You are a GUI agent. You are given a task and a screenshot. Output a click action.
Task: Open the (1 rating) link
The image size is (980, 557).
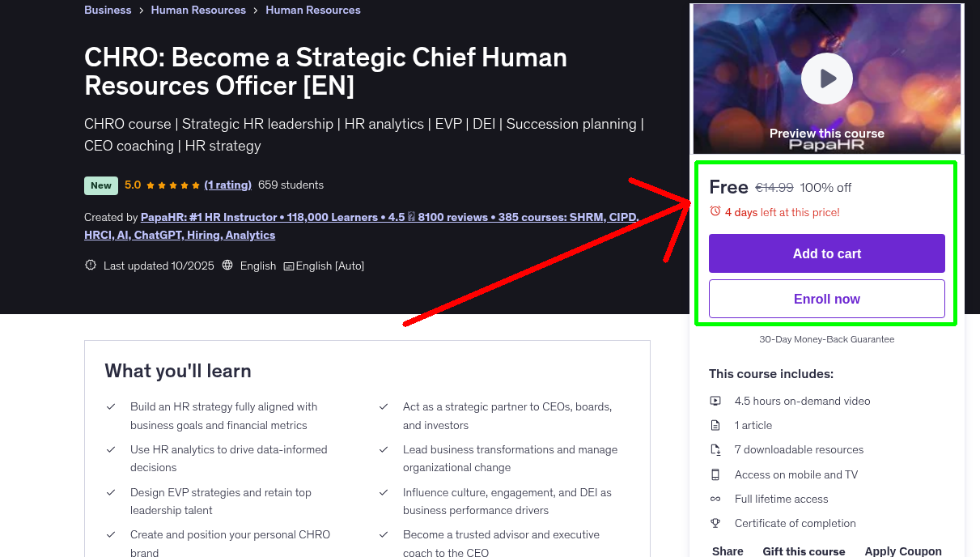[x=227, y=185]
